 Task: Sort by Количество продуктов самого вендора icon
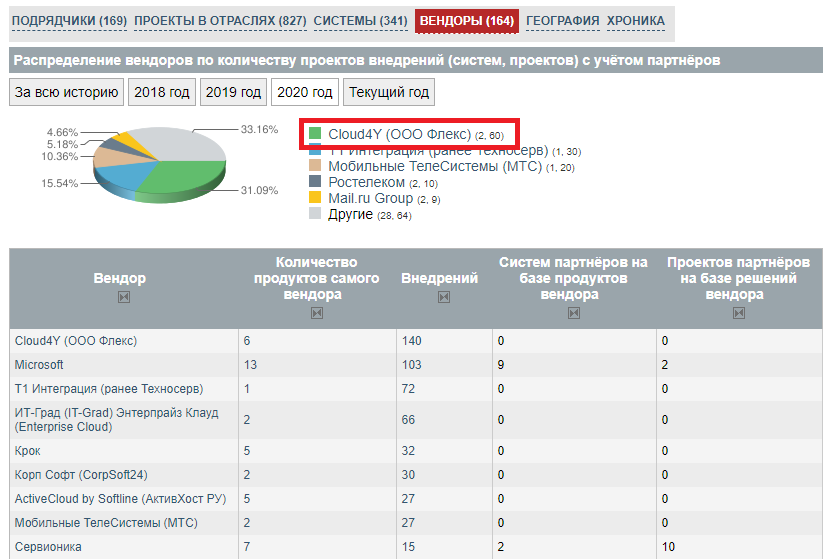[x=317, y=313]
